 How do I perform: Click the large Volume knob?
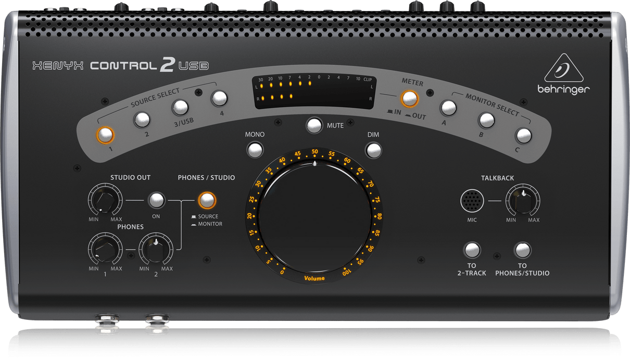(x=314, y=217)
